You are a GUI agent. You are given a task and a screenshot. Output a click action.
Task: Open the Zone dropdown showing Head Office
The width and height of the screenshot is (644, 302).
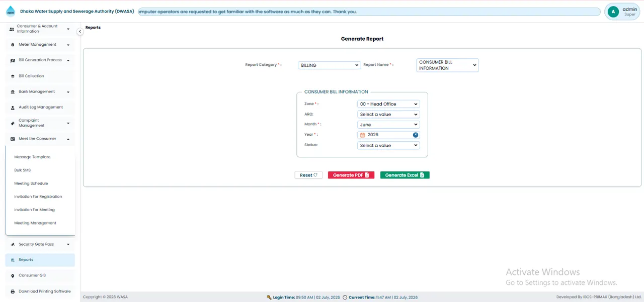click(x=388, y=104)
